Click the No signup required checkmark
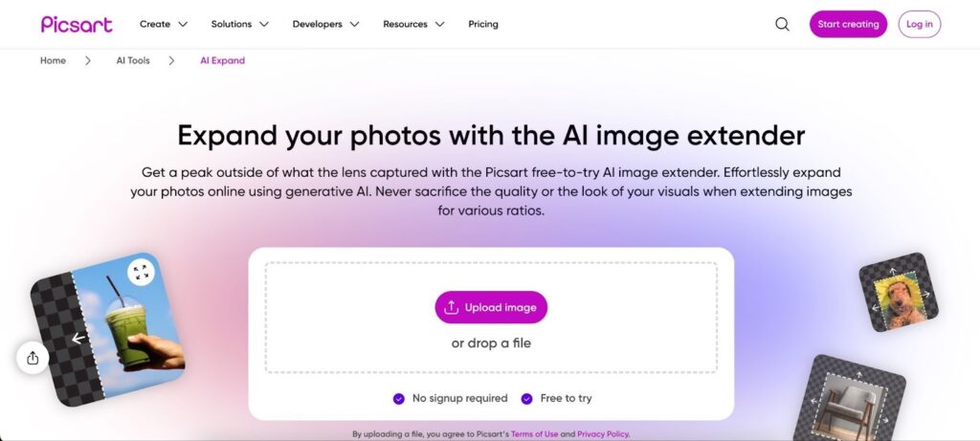Screen dimensions: 980x441 pyautogui.click(x=399, y=398)
